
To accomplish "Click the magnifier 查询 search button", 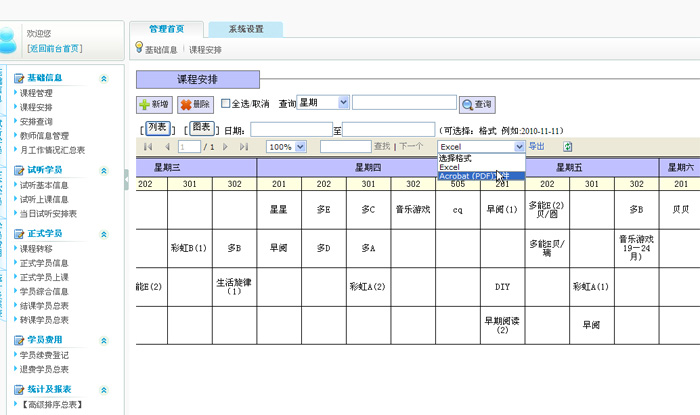I will (x=477, y=104).
